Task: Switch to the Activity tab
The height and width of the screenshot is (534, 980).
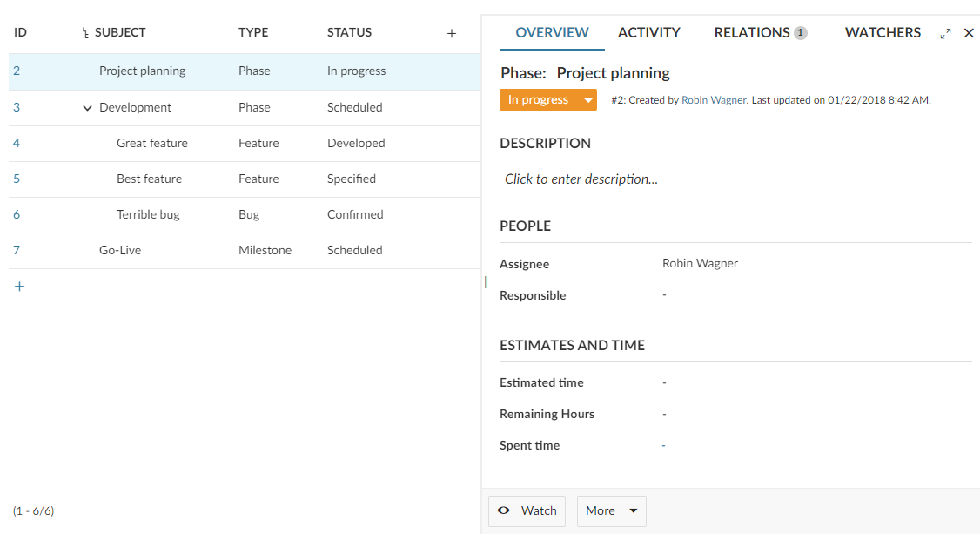Action: click(648, 33)
